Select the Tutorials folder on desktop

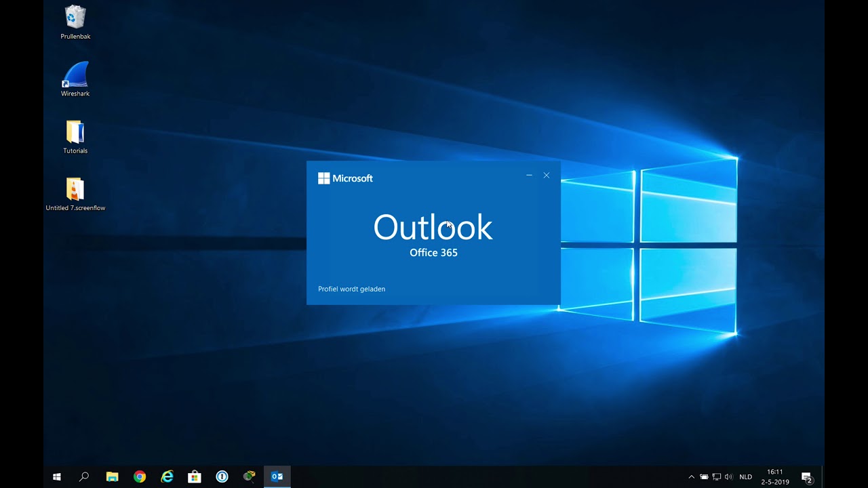(x=75, y=137)
